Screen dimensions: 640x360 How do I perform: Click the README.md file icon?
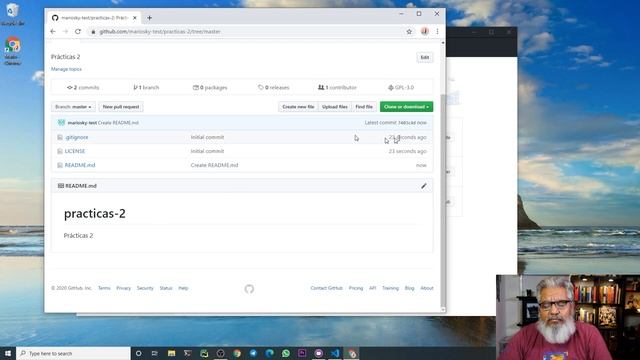coord(60,165)
